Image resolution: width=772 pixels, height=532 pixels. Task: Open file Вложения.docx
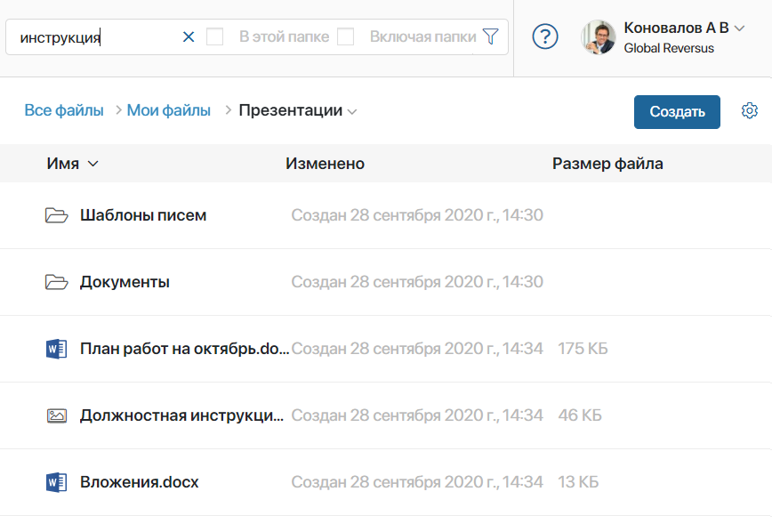[x=140, y=482]
